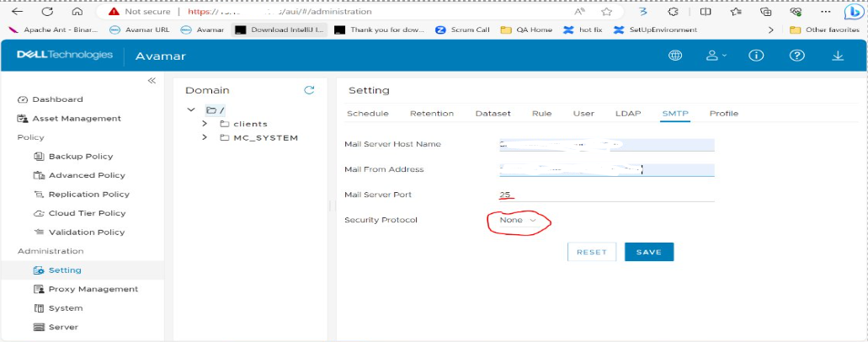Open Other favorites folder
The image size is (868, 342).
pos(824,30)
